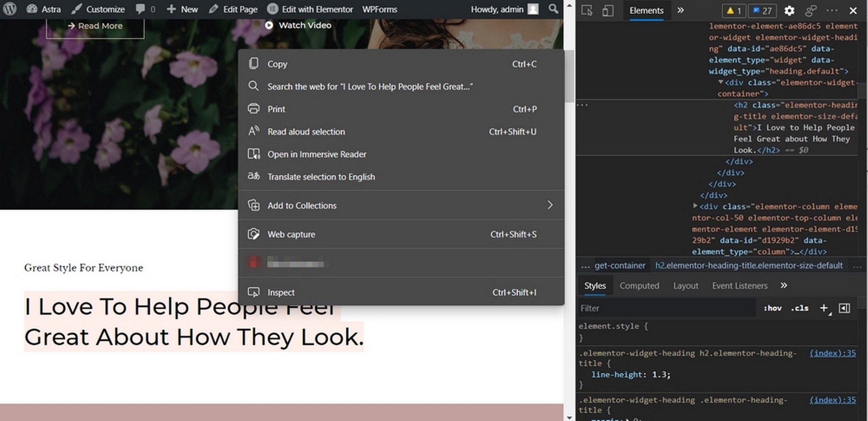Toggle :hov element state panel
This screenshot has width=868, height=421.
click(773, 308)
